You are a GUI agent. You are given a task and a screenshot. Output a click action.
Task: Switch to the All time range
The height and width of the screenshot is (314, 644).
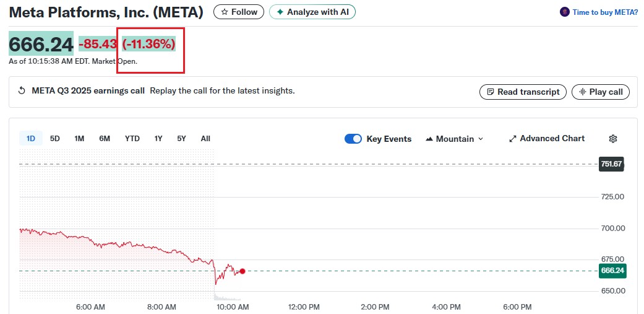pos(205,139)
